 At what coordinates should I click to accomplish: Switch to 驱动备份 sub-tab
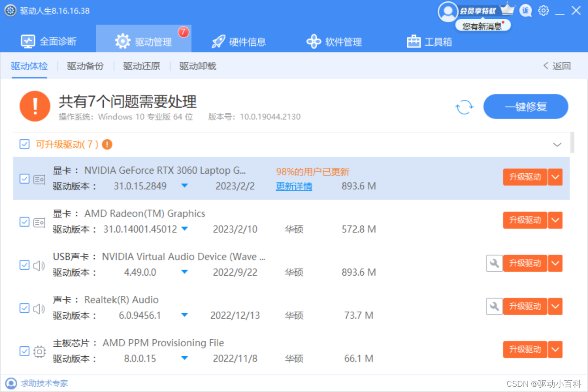[85, 66]
